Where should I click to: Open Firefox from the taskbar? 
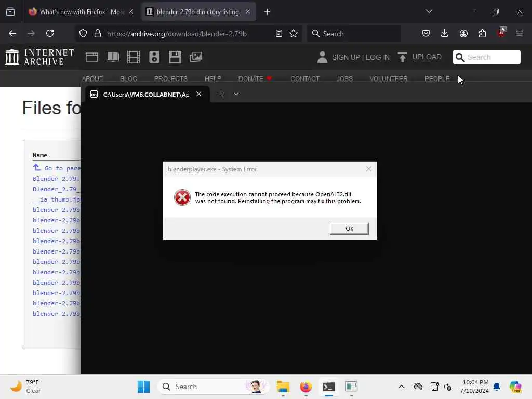coord(305,387)
